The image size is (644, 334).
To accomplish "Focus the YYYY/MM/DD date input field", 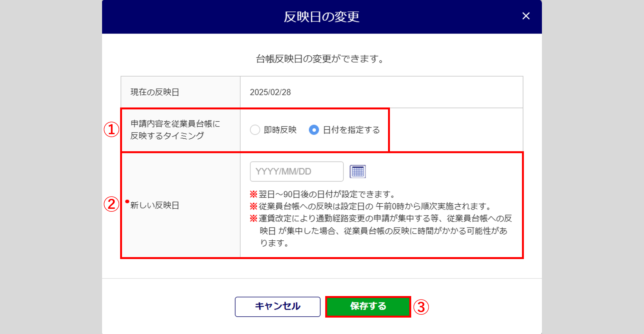I will tap(297, 172).
